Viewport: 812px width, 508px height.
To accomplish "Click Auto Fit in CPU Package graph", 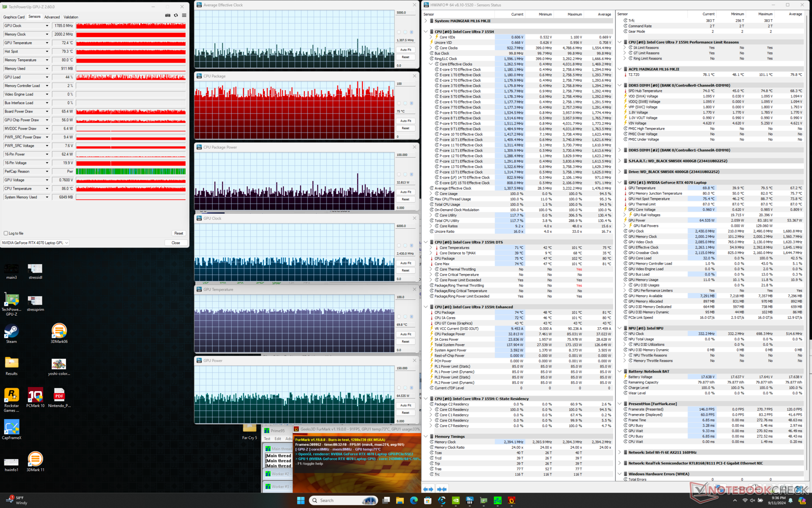I will pos(406,121).
